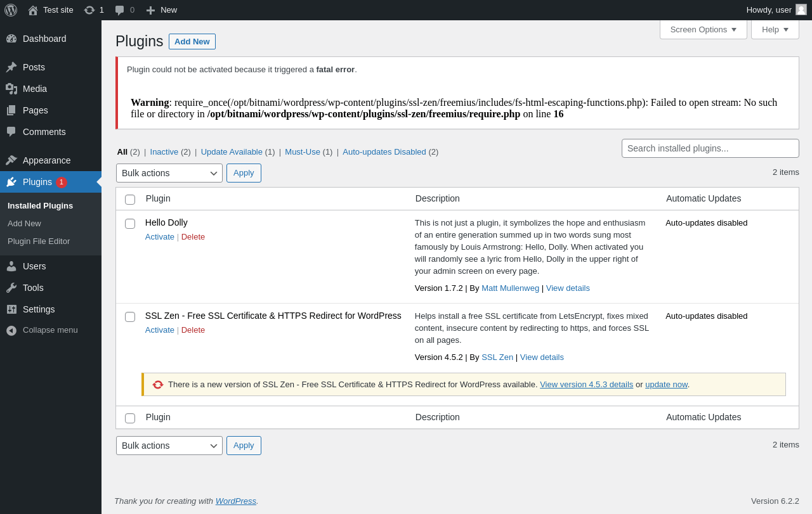Delete the Hello Dolly plugin
Viewport: 812px width, 514px height.
193,237
